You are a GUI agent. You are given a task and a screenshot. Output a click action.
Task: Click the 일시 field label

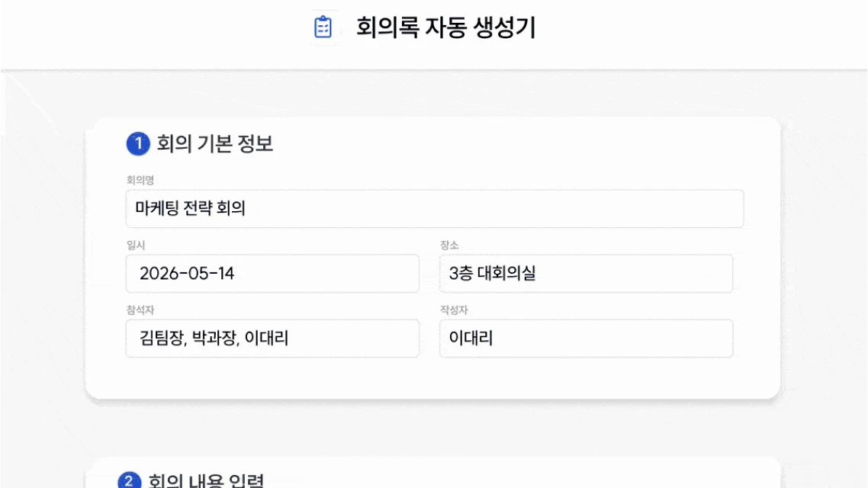tap(136, 245)
